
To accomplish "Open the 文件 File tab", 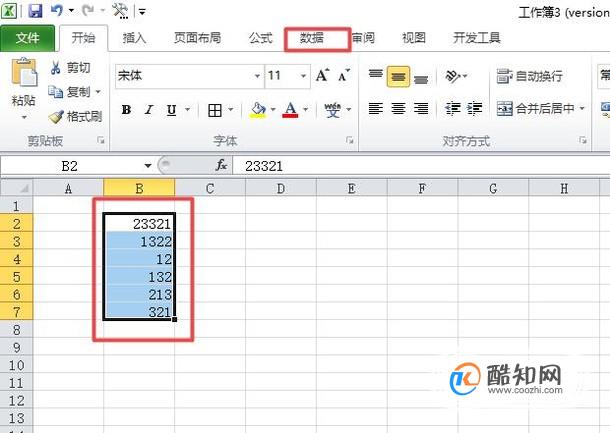I will (27, 38).
